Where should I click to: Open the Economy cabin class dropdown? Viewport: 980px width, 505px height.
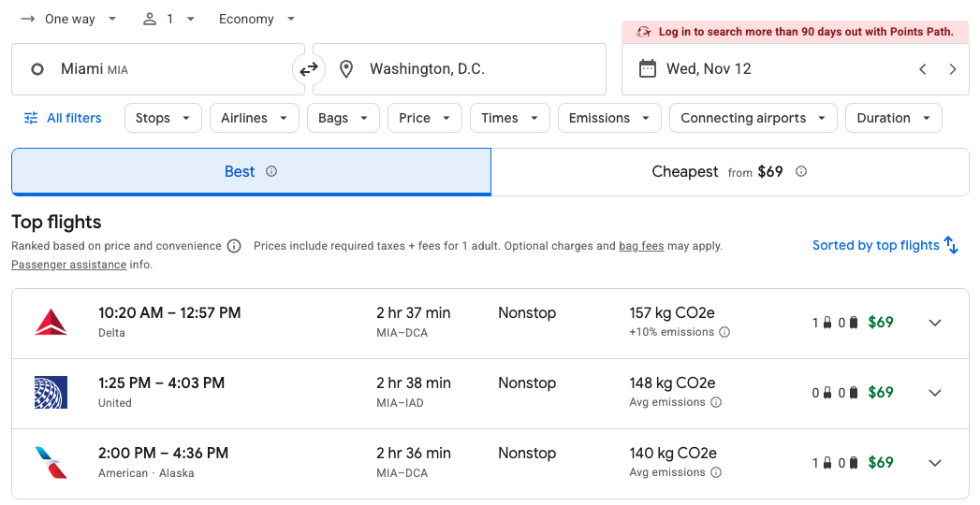point(256,20)
